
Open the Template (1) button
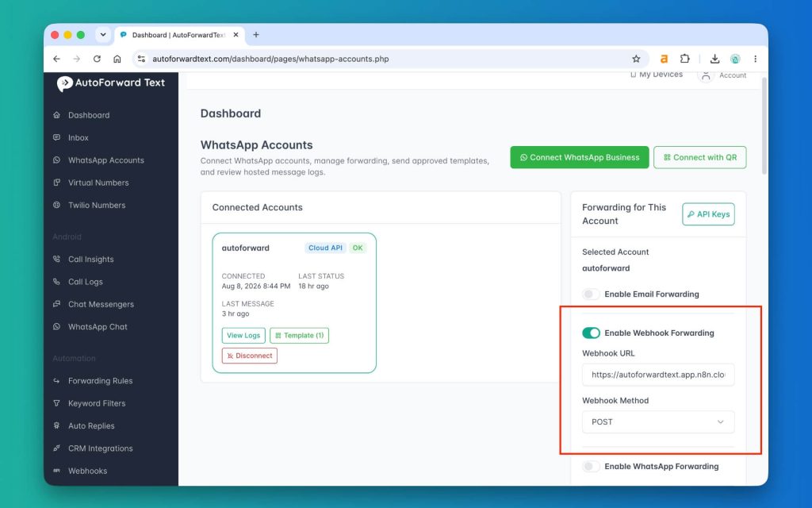pos(299,336)
